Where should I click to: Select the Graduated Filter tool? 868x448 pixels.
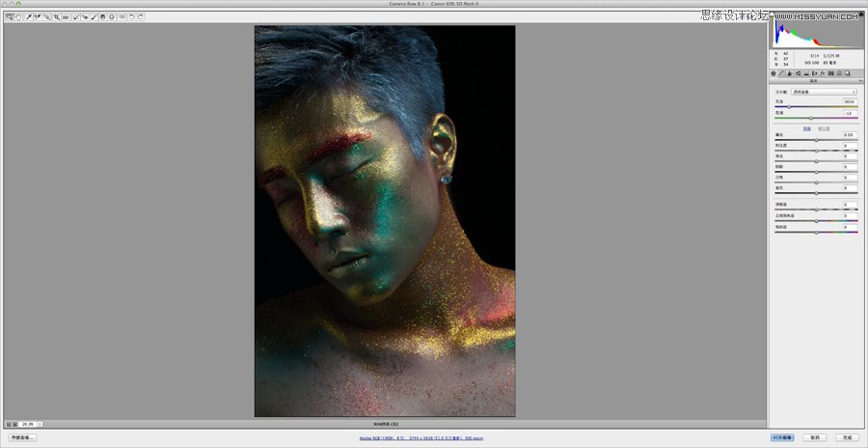[x=102, y=16]
